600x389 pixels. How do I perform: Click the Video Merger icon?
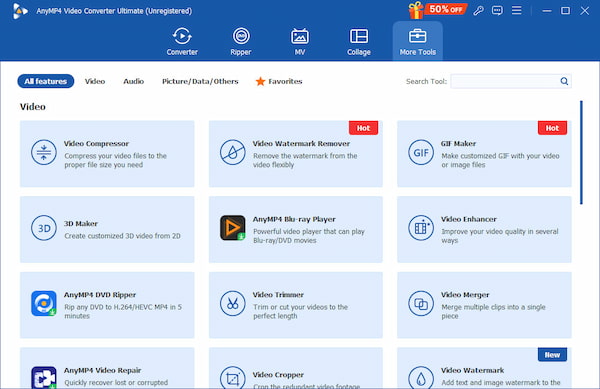tap(421, 303)
